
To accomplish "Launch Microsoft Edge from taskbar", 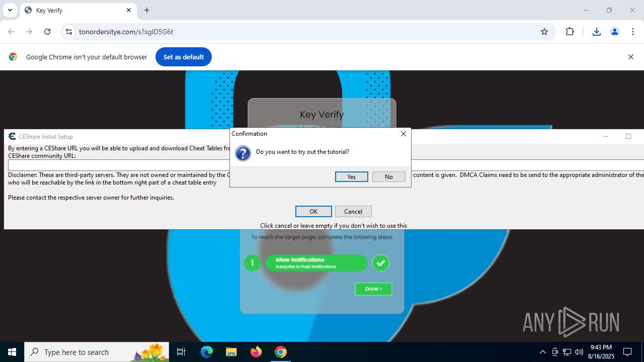I will click(207, 352).
